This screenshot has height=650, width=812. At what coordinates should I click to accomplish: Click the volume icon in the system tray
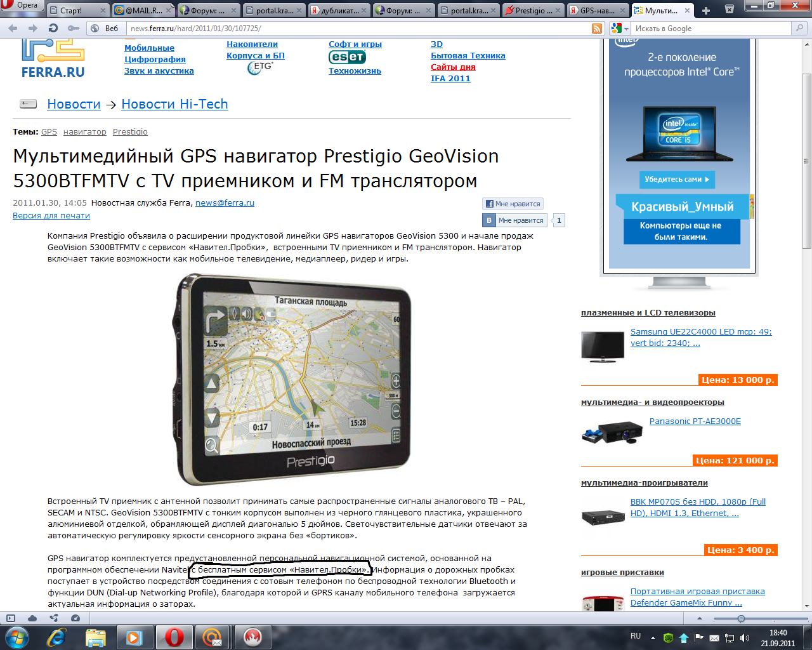point(745,637)
